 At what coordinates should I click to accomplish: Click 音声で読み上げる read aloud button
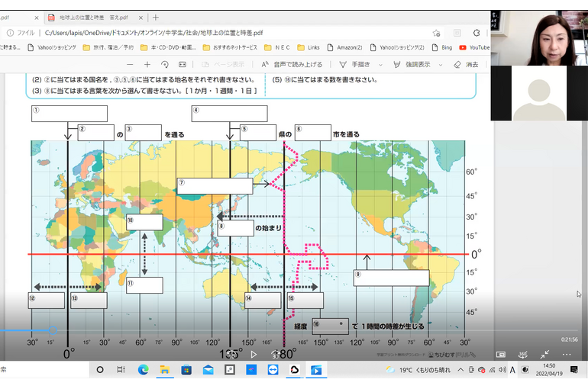click(x=292, y=65)
